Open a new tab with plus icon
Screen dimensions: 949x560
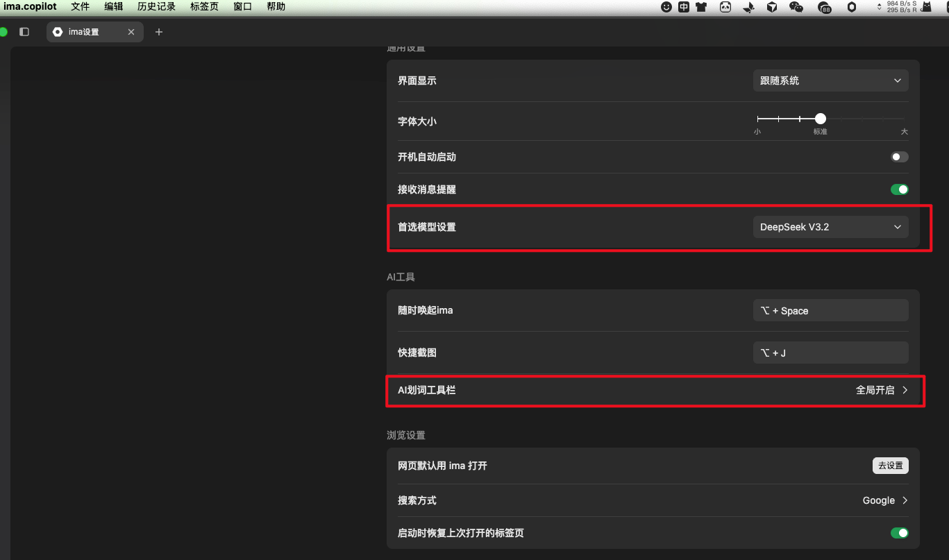[x=159, y=32]
